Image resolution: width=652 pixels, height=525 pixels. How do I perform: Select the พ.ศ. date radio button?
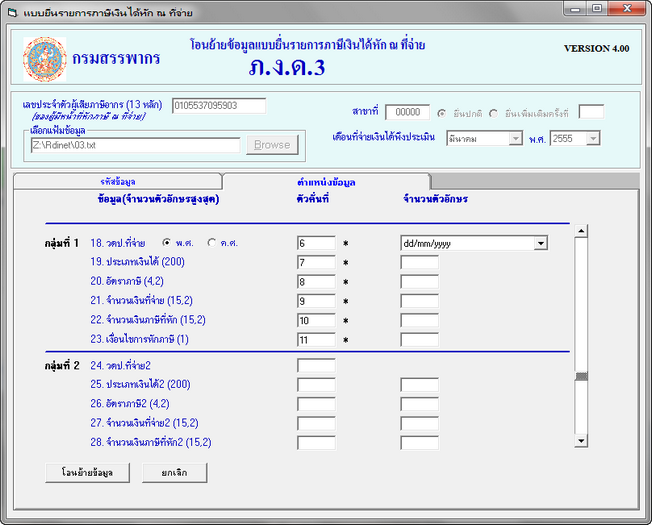coord(166,242)
